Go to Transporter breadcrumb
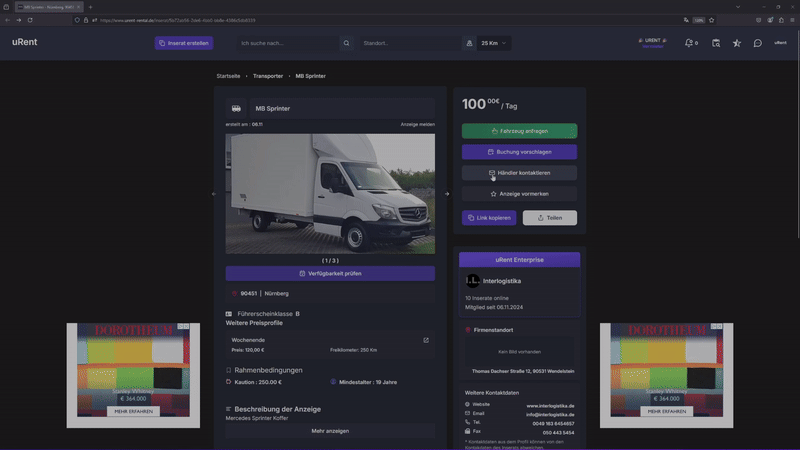 [x=268, y=76]
